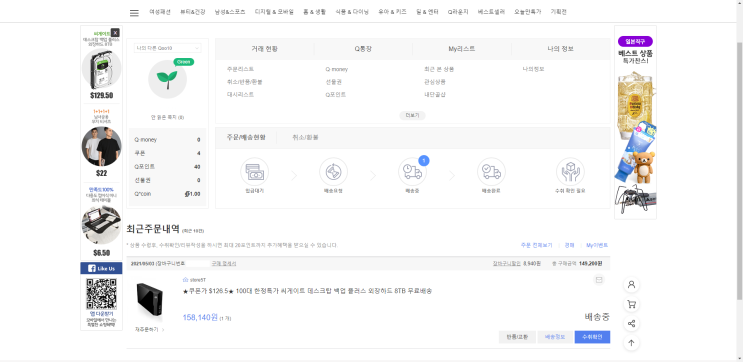Open the 뷰티&건강 category menu
Image resolution: width=743 pixels, height=362 pixels.
point(192,12)
